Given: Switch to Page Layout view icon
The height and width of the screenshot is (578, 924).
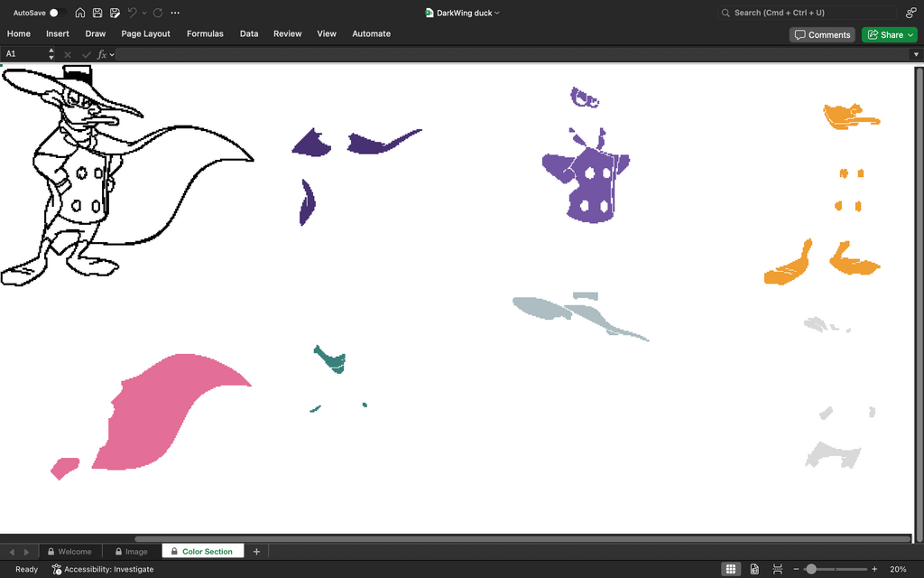Looking at the screenshot, I should click(x=754, y=569).
